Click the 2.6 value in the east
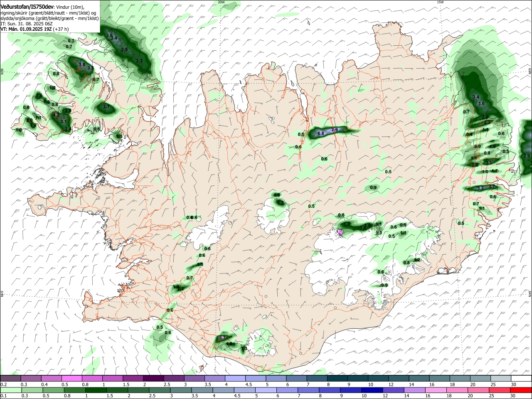This screenshot has height=399, width=532. pyautogui.click(x=475, y=165)
